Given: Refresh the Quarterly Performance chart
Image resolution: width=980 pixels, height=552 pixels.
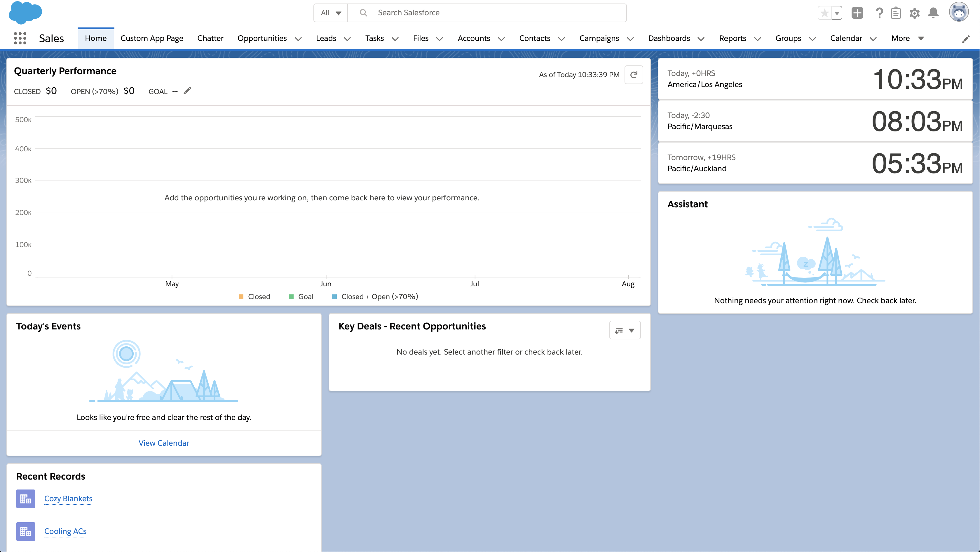Looking at the screenshot, I should coord(633,74).
